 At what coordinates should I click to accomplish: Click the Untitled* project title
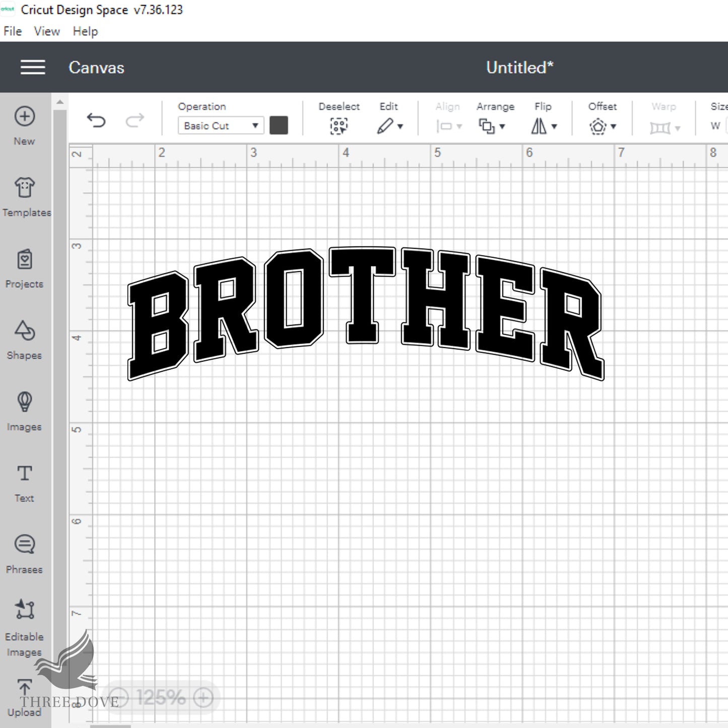click(520, 68)
